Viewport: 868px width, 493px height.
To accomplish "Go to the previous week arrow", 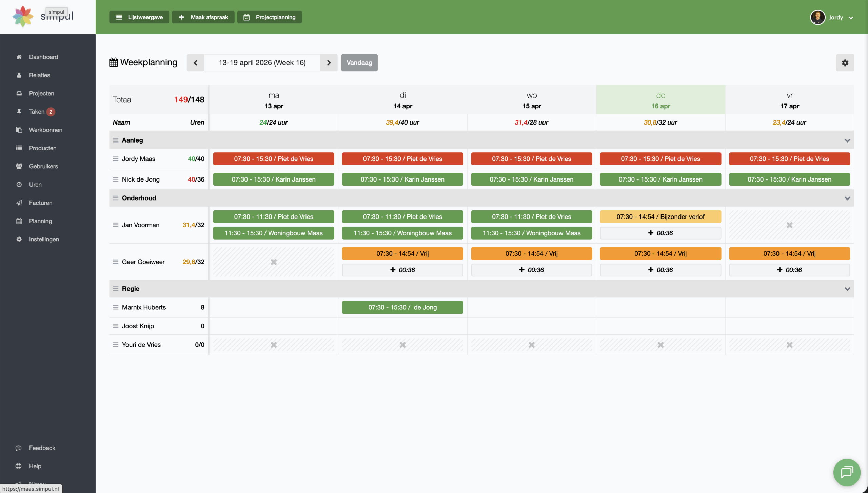I will tap(195, 63).
